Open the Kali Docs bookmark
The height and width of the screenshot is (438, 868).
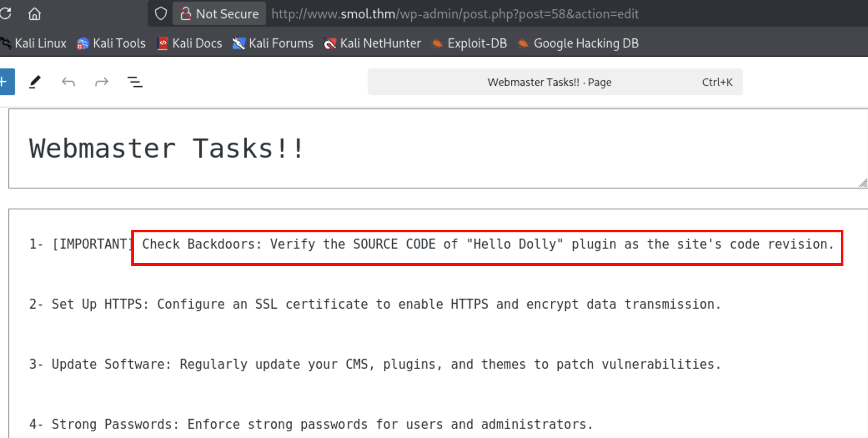[190, 43]
